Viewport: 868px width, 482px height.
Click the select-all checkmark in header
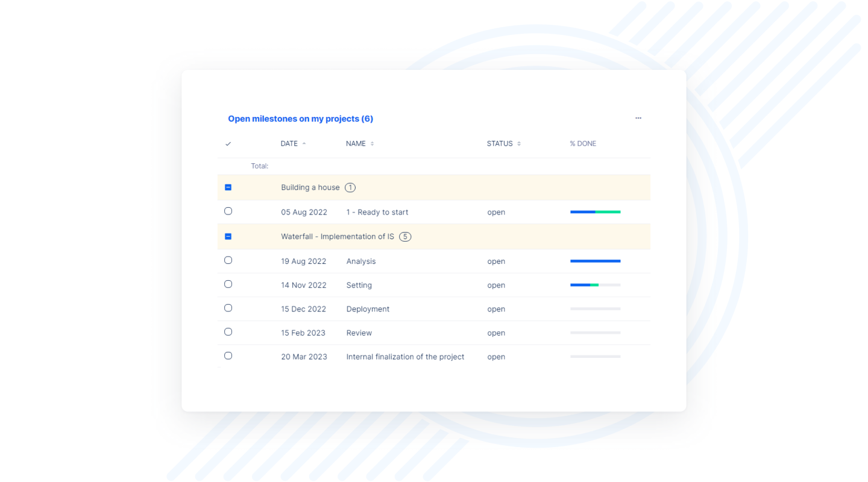(x=228, y=144)
